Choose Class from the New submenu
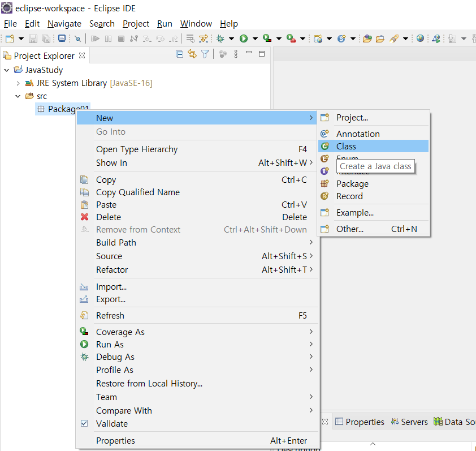Image resolution: width=476 pixels, height=451 pixels. coord(373,146)
